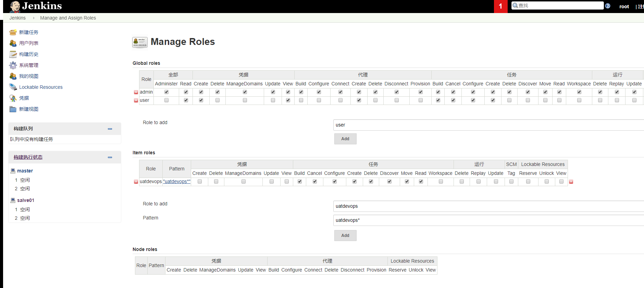Focus global Role to add field
This screenshot has width=644, height=288.
pyautogui.click(x=488, y=125)
